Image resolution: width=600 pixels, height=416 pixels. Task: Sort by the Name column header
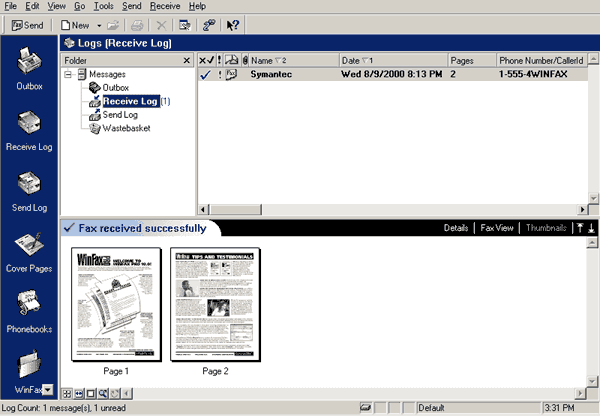pos(294,60)
